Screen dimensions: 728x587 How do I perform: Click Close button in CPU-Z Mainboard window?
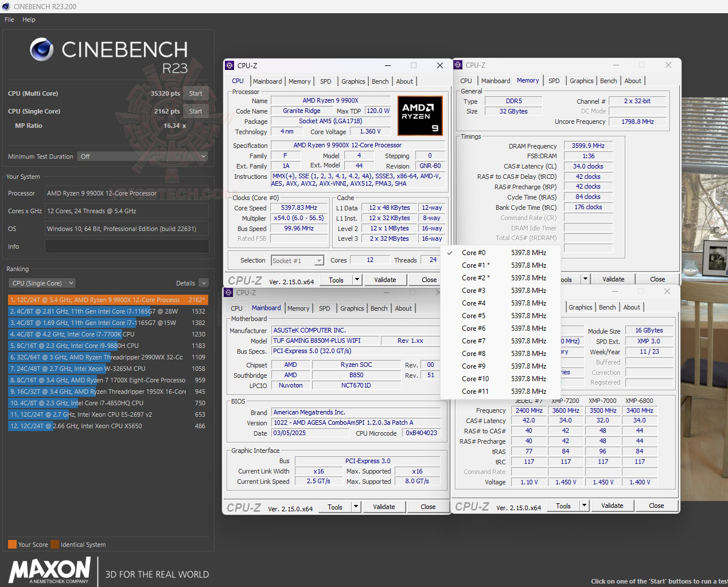point(428,507)
